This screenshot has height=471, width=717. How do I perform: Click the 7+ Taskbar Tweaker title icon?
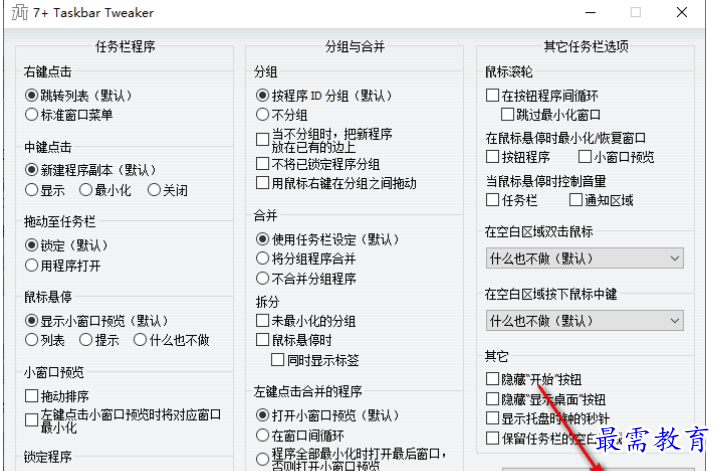[20, 12]
